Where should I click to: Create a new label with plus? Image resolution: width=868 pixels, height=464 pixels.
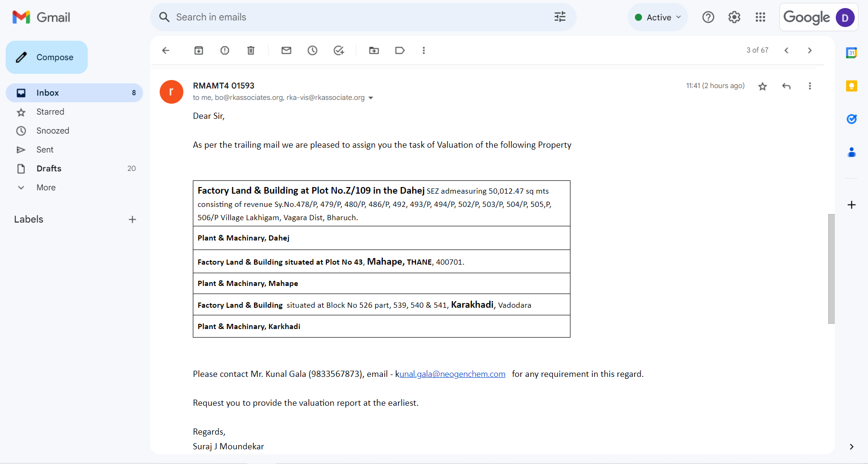tap(132, 219)
